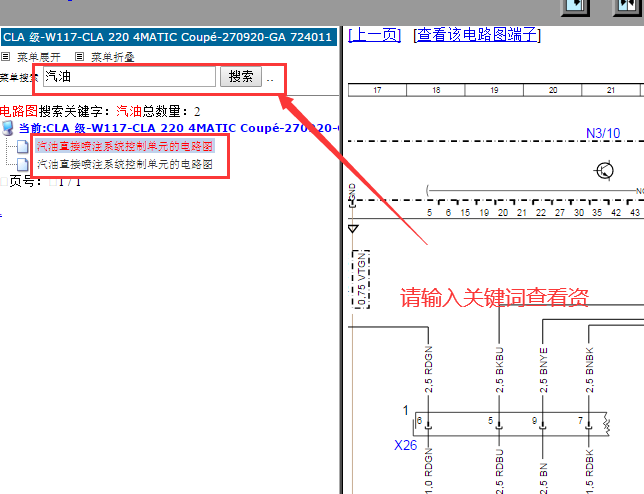Click the computer icon beside 当前:CLA
The width and height of the screenshot is (644, 494).
point(8,128)
